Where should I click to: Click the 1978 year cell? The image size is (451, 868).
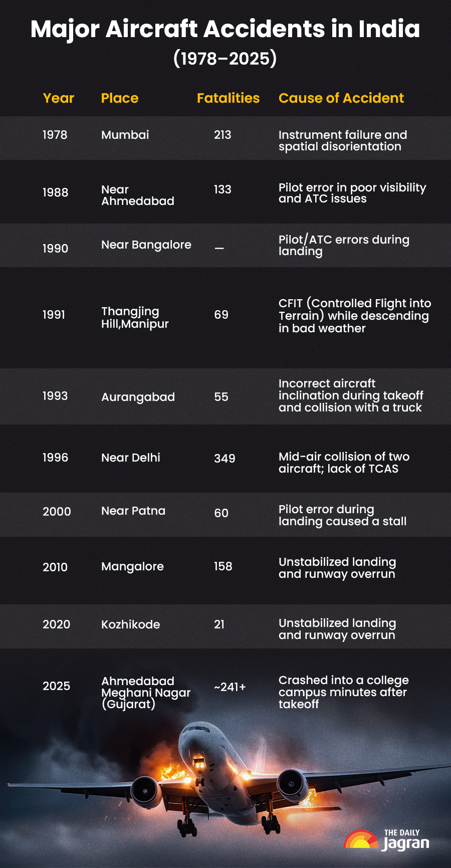[x=55, y=135]
